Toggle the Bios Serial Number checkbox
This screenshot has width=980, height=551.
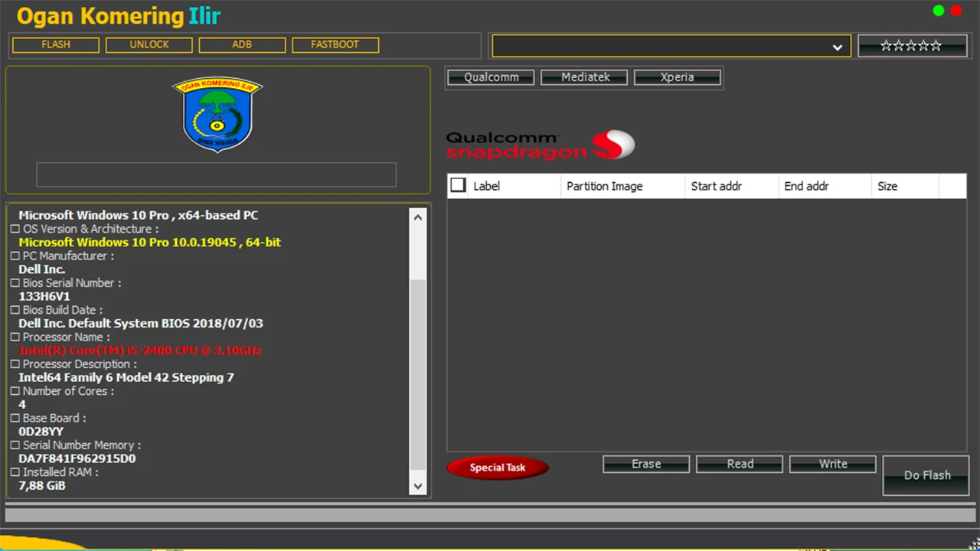coord(15,283)
